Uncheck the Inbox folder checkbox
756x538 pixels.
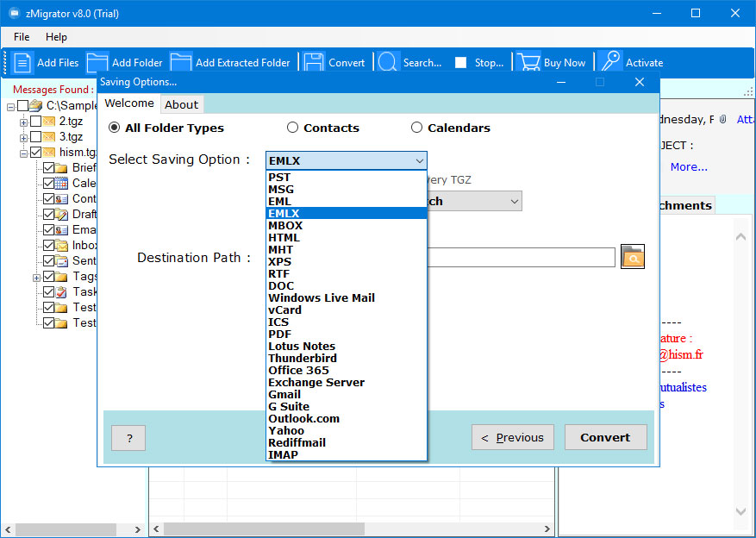coord(48,246)
